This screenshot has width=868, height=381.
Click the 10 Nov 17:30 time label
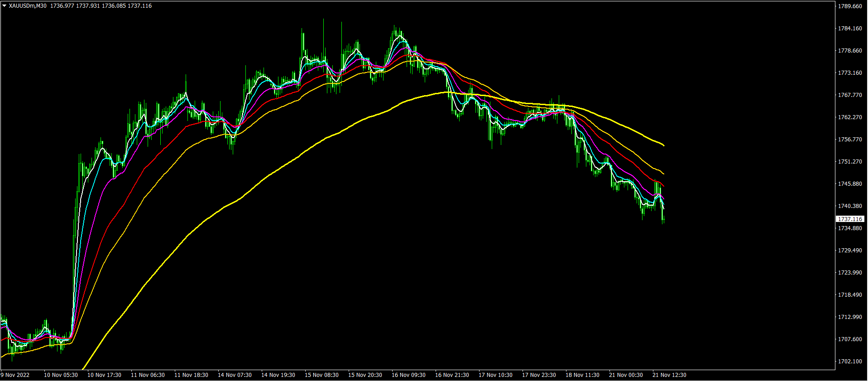point(104,375)
